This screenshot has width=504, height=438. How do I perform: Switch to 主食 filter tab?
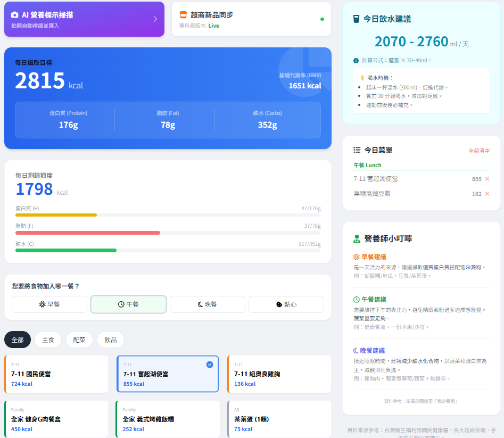[48, 340]
